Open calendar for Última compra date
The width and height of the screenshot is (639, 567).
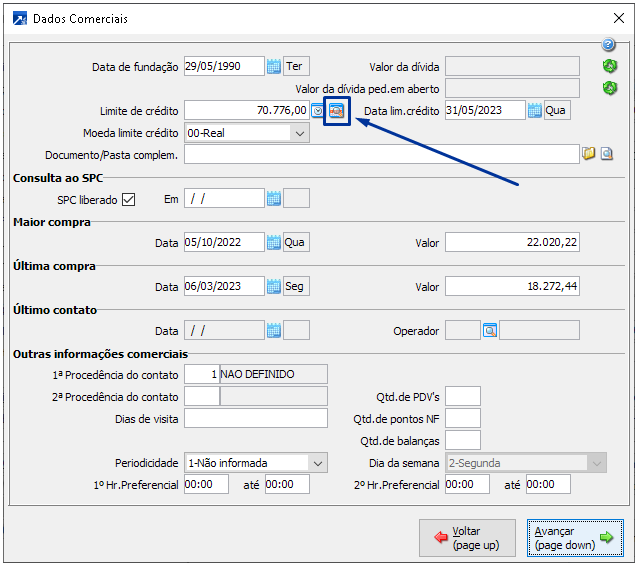[x=273, y=287]
